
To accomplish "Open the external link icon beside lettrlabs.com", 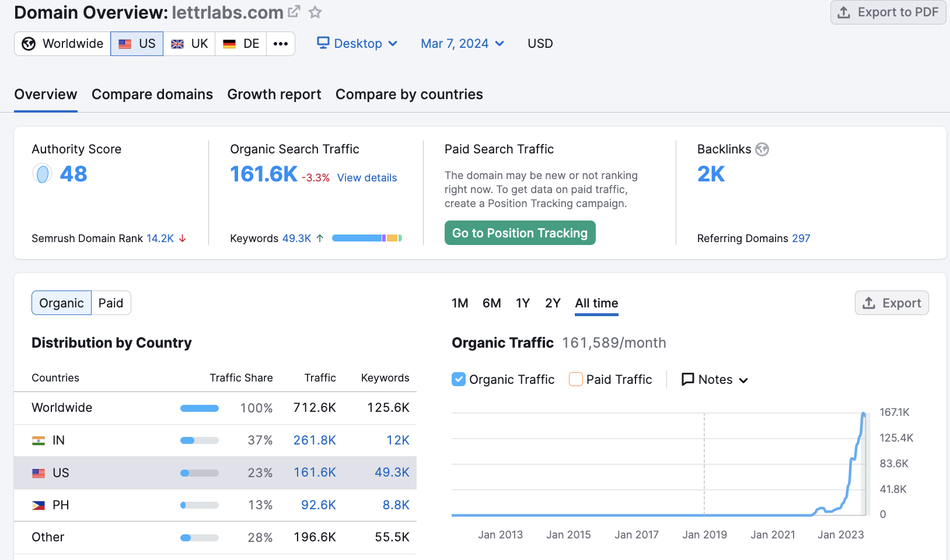I will click(x=294, y=12).
